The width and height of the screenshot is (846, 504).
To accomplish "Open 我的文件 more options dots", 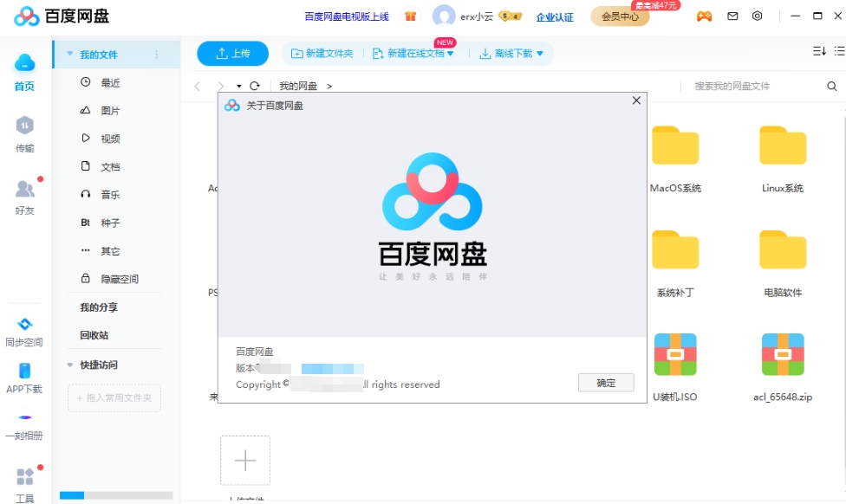I will click(157, 54).
